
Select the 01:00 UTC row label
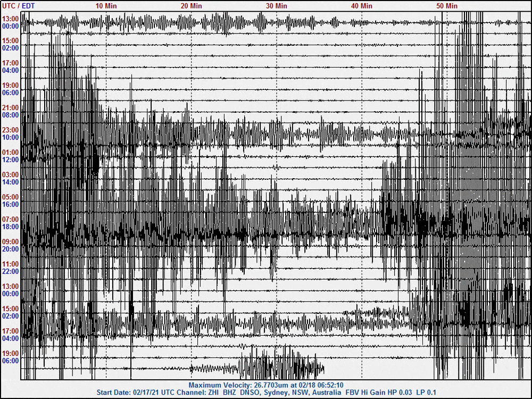11,152
